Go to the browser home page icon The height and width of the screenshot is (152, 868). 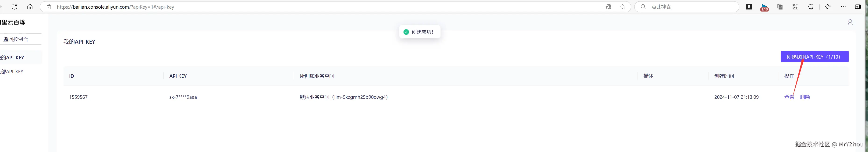[x=30, y=7]
